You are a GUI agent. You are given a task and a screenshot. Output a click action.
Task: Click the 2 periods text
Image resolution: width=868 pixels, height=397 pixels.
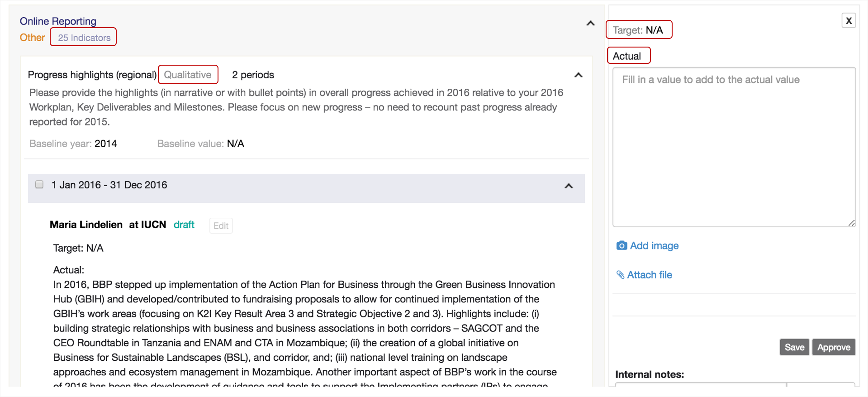pos(253,75)
